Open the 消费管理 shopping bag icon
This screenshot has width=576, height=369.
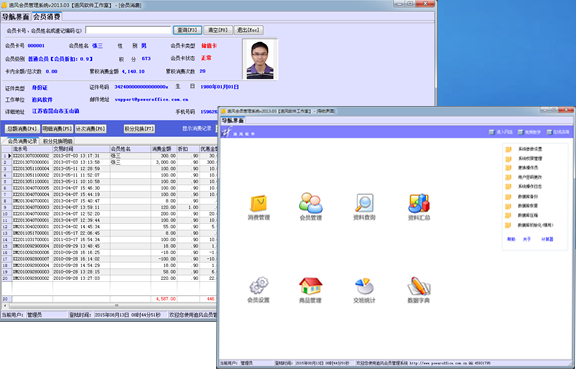point(259,204)
